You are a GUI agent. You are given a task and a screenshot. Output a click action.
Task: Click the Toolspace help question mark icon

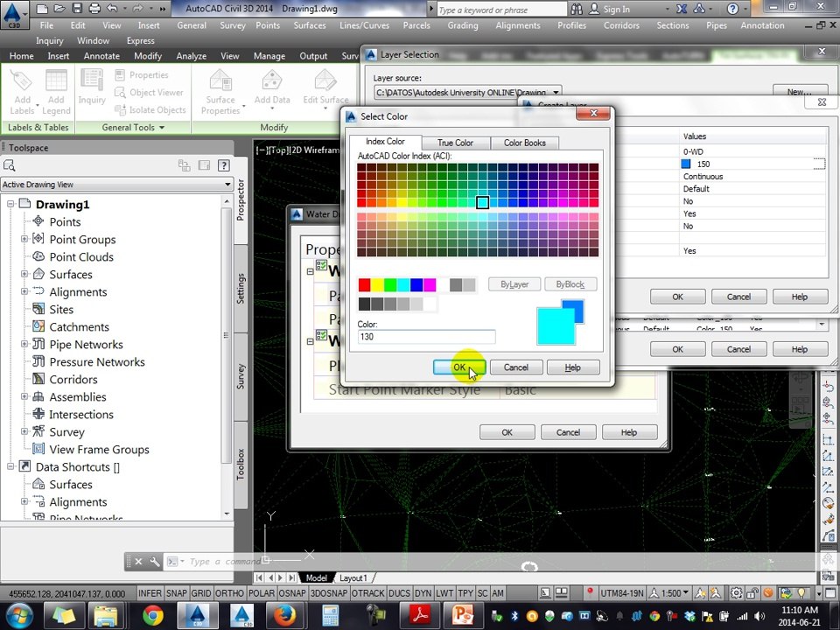click(224, 165)
